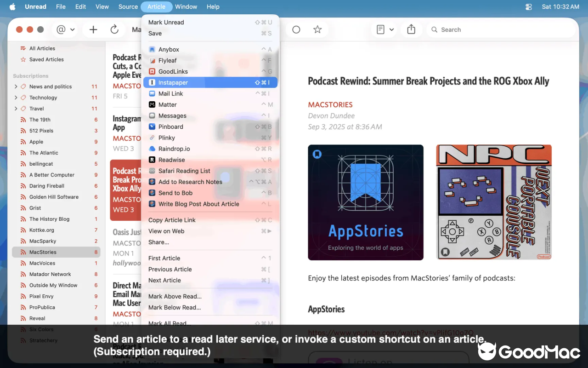
Task: Open the File menu
Action: pyautogui.click(x=61, y=6)
